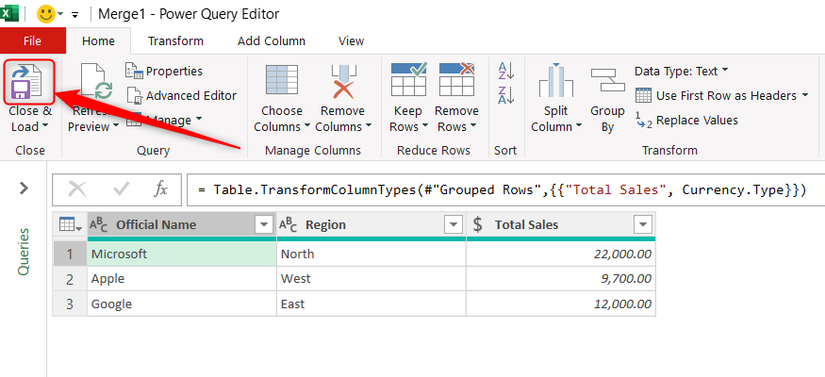Select row number 1 header
Screen dimensions: 825x377
click(70, 254)
